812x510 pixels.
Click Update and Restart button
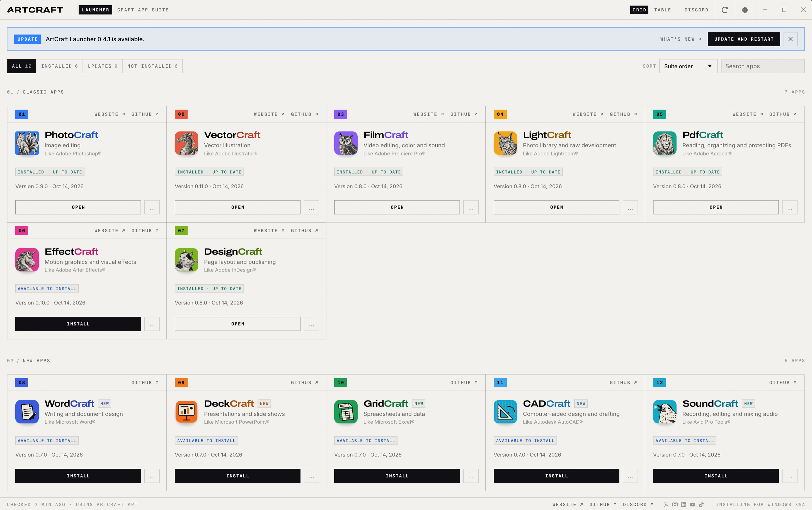(x=744, y=39)
